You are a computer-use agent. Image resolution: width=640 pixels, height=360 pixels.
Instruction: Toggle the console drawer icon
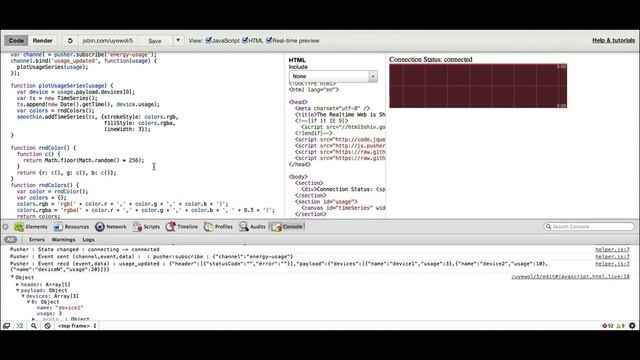coord(20,326)
